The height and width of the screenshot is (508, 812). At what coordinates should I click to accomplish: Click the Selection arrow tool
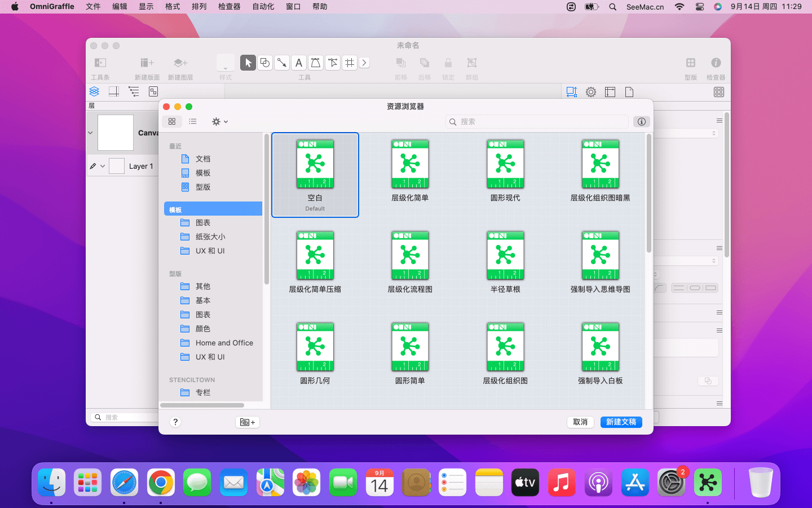pyautogui.click(x=248, y=63)
